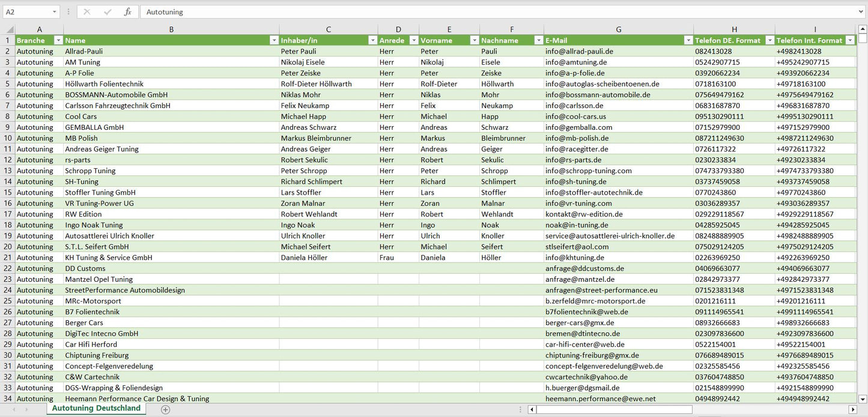Click the cell containing info@gemballa.com

(x=579, y=127)
